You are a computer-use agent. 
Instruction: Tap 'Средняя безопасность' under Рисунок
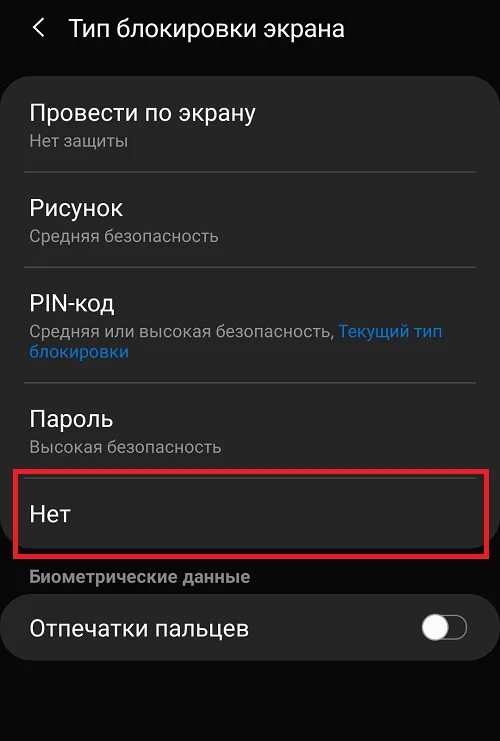pyautogui.click(x=124, y=236)
